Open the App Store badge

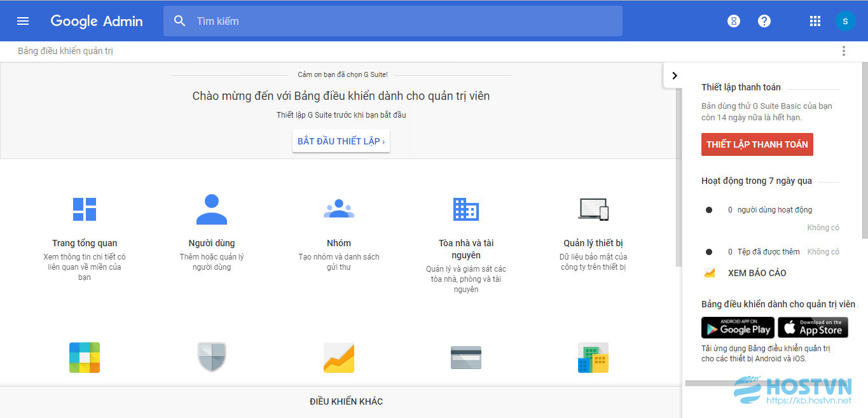(x=813, y=328)
